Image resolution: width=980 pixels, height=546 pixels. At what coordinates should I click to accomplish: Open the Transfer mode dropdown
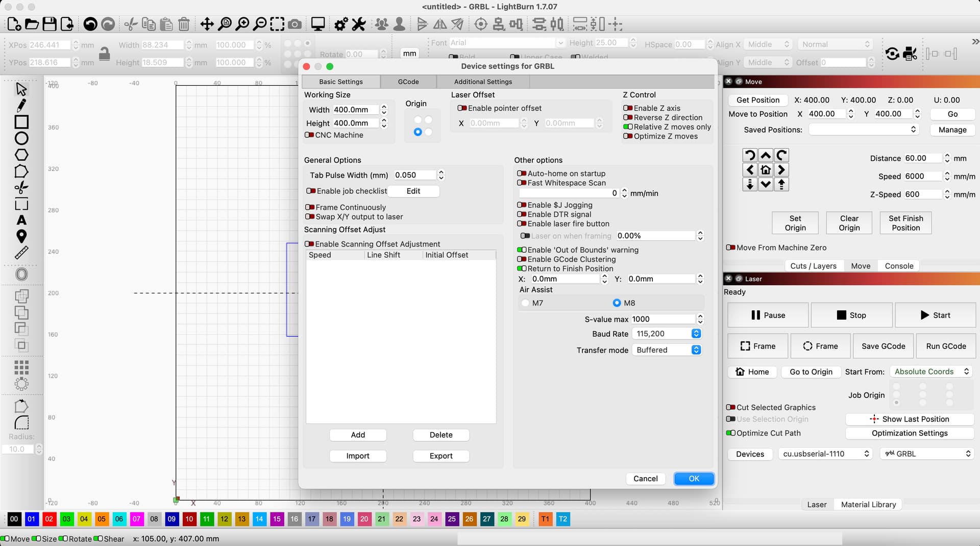pyautogui.click(x=667, y=350)
